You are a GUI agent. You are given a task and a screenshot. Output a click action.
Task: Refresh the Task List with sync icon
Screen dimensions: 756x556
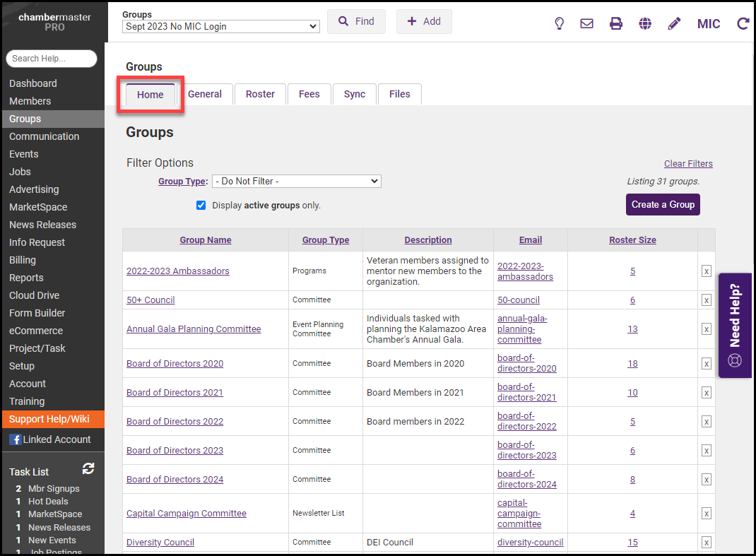click(x=88, y=469)
